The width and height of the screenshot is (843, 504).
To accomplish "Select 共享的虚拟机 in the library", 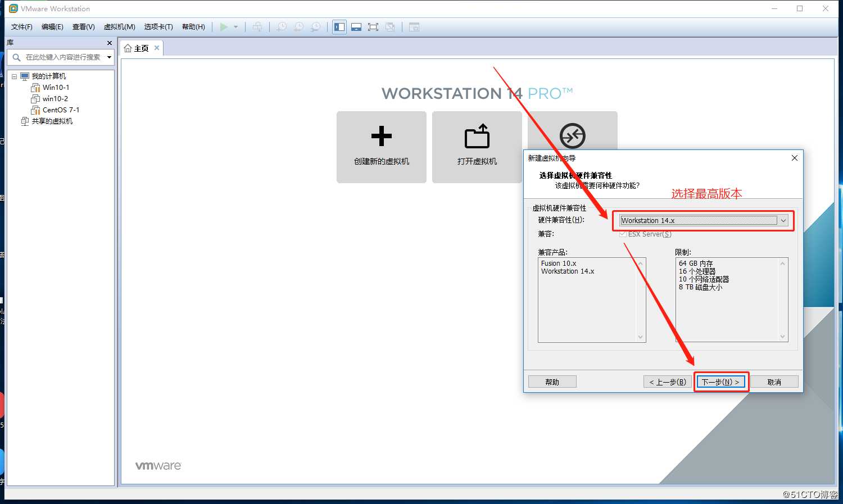I will click(x=52, y=121).
